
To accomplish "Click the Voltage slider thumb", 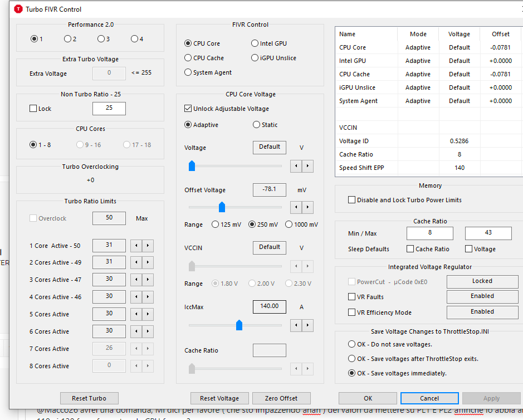I will [192, 166].
